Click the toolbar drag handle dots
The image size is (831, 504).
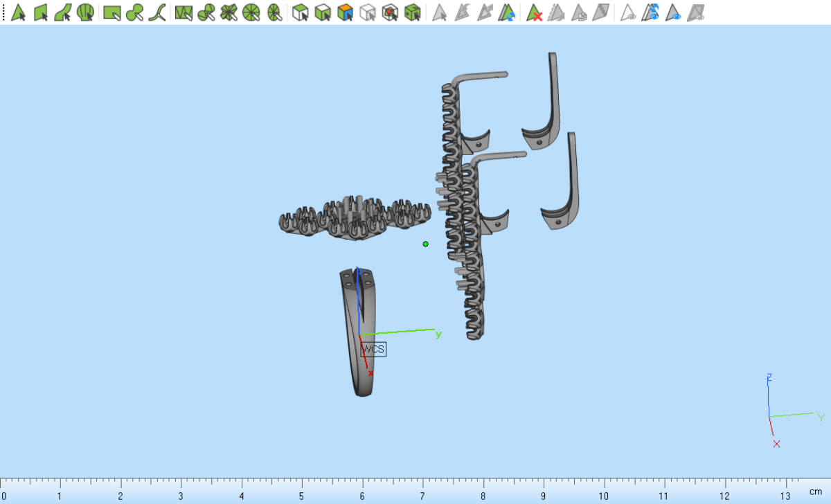point(3,12)
